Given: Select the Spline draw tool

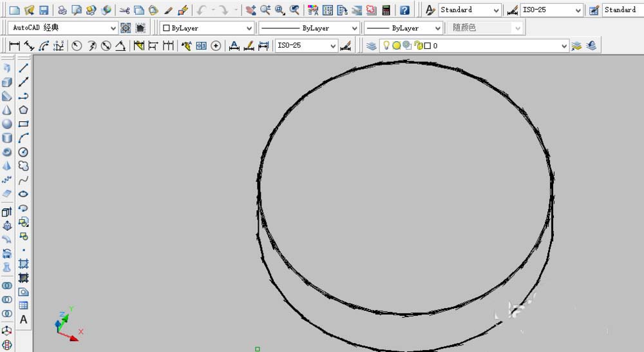Looking at the screenshot, I should [23, 180].
